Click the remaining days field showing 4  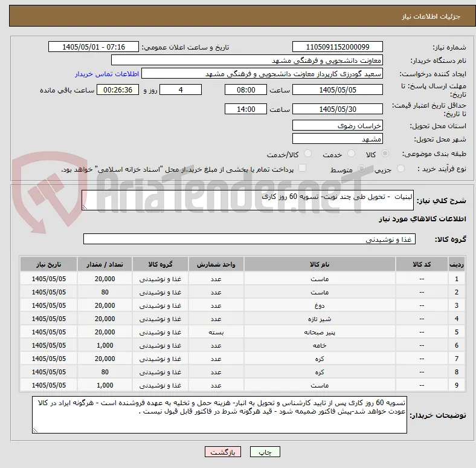[x=181, y=89]
